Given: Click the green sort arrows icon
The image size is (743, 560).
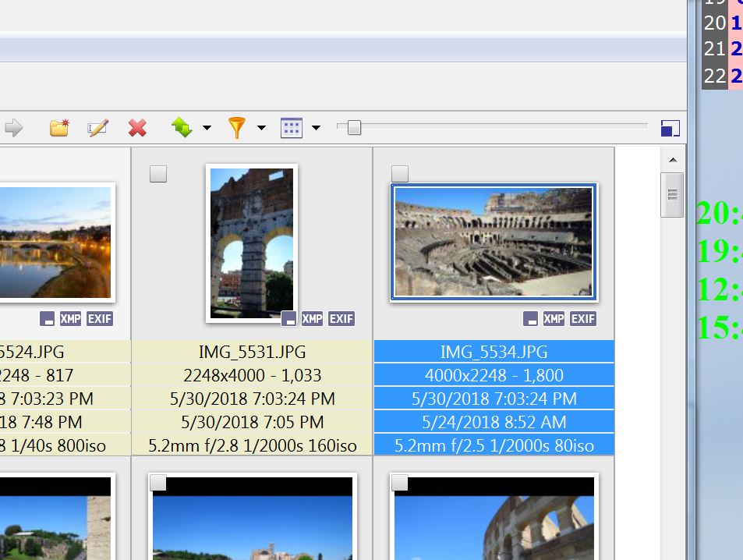Looking at the screenshot, I should 182,128.
